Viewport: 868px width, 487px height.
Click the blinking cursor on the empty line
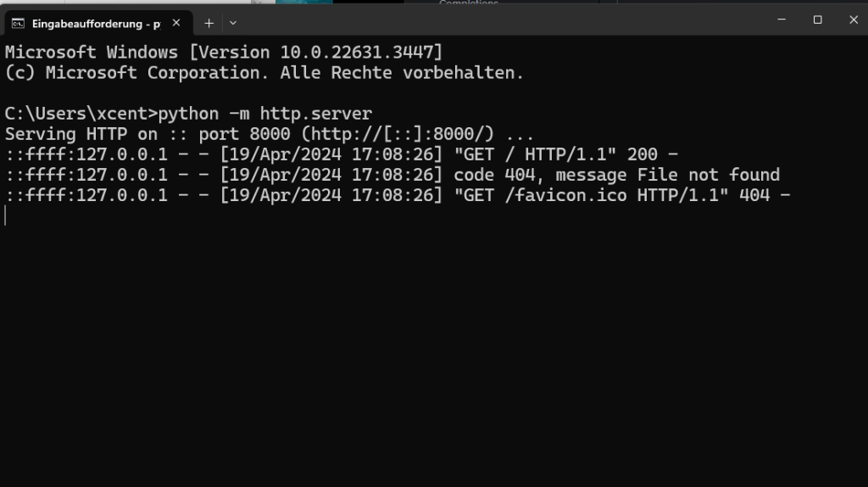6,216
